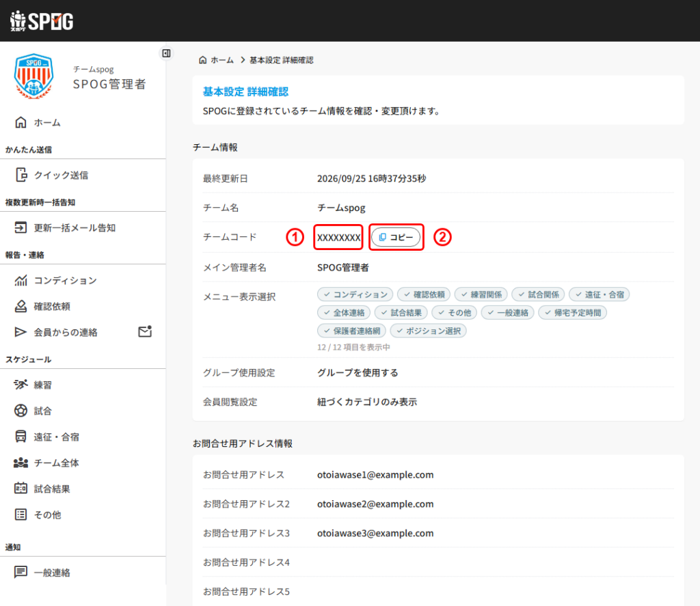Toggle the 帰宅予定時間 menu chip
Viewport: 700px width, 606px height.
(572, 313)
